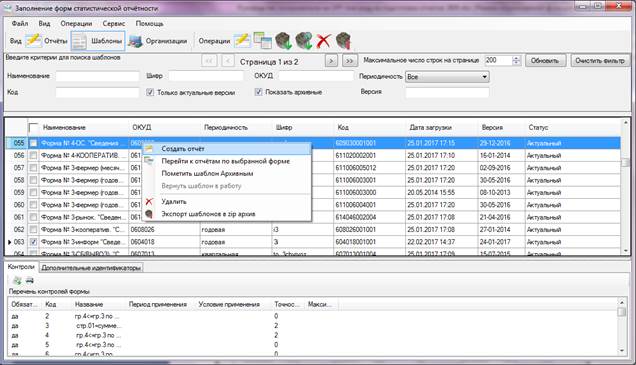
Task: Click the second import icon with teal overlay
Action: pyautogui.click(x=303, y=41)
